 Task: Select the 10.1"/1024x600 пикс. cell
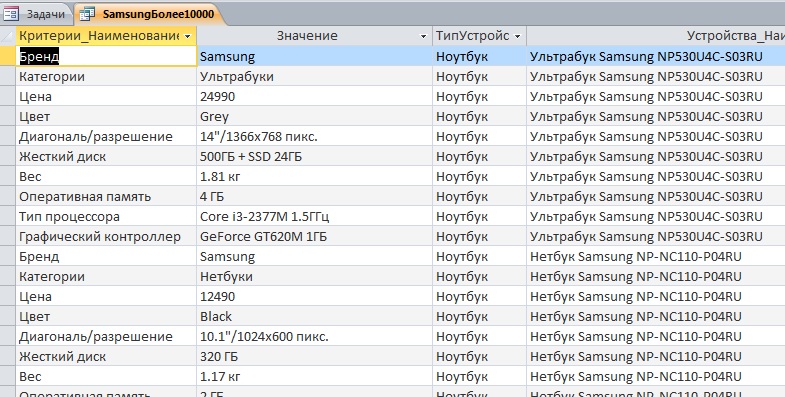[x=314, y=336]
